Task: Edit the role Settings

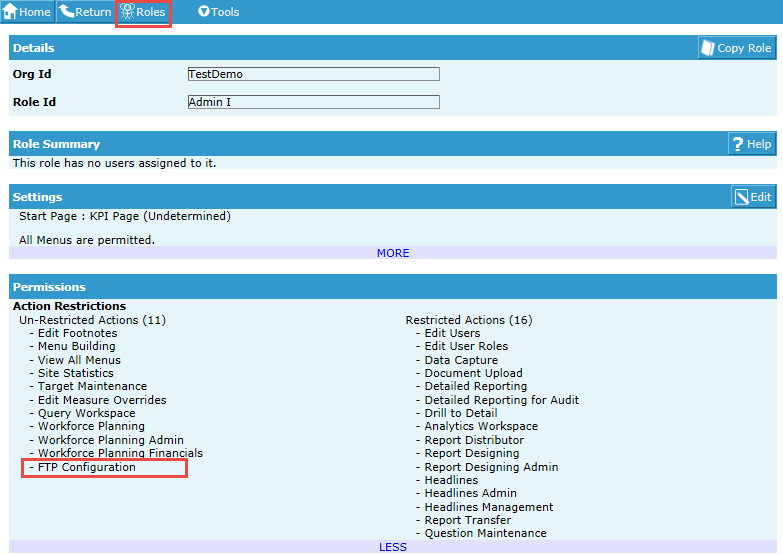Action: point(754,197)
